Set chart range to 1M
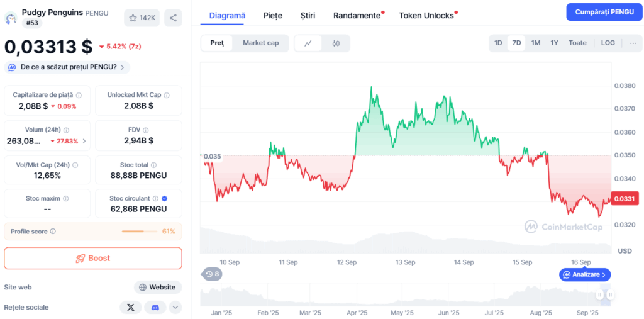Viewport: 644px width, 319px height. click(536, 43)
